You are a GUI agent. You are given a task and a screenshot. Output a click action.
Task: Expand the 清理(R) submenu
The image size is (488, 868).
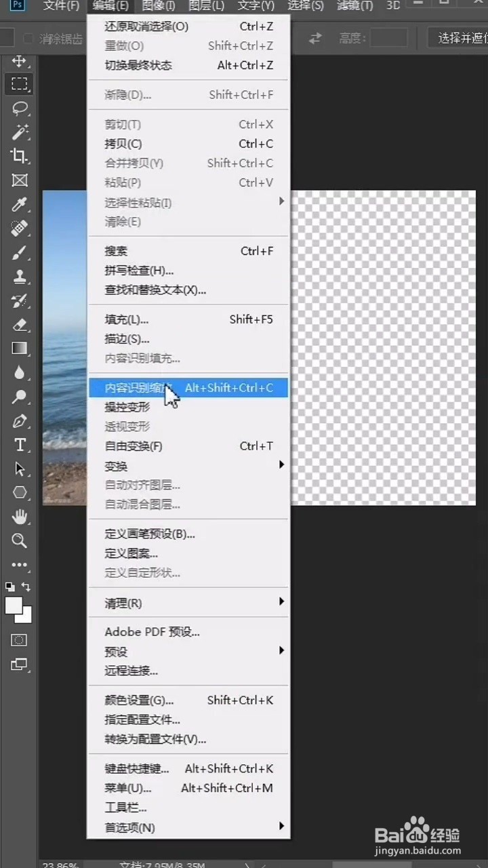tap(188, 603)
